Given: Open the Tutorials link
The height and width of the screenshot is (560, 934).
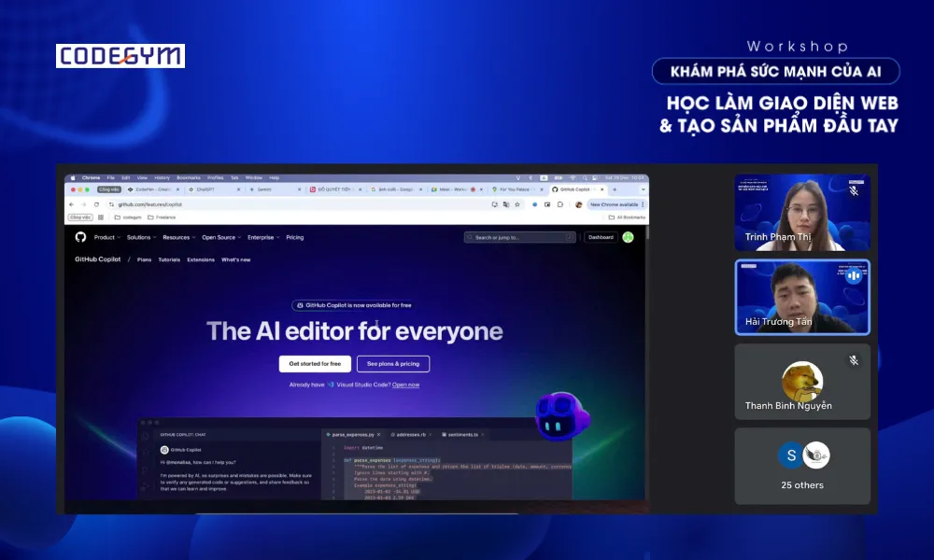Looking at the screenshot, I should coord(169,259).
